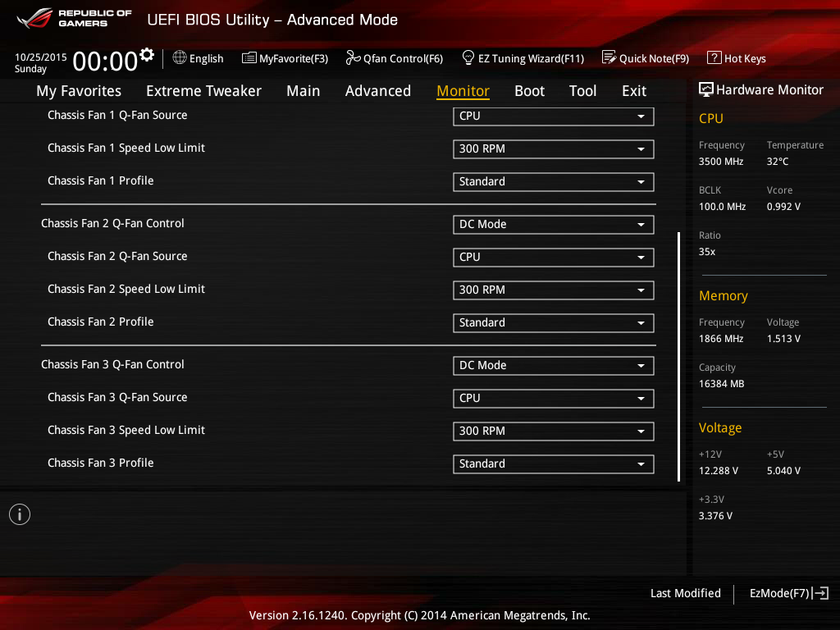Click the Hot Keys question mark icon
The image size is (840, 630).
point(714,57)
